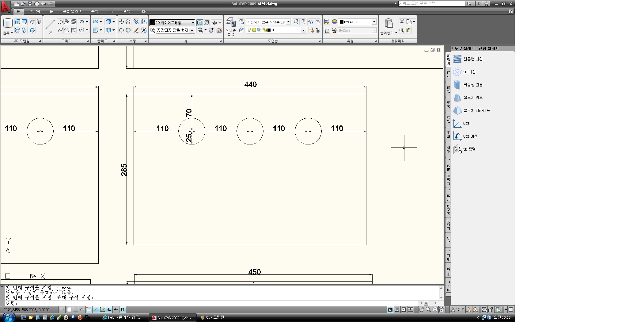This screenshot has width=644, height=322.
Task: Select the Cylindrical Helix (원통형 나선) palette tool
Action: 468,59
